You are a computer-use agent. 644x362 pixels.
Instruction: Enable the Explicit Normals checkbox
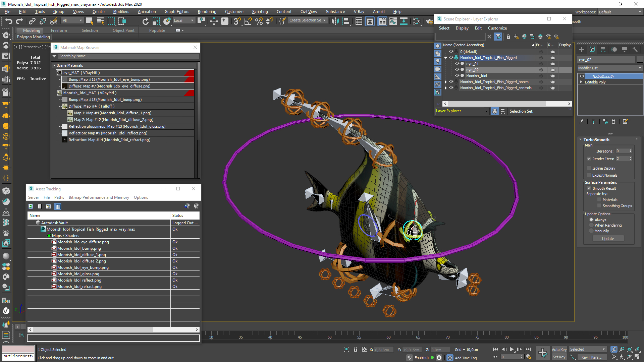[x=589, y=175]
